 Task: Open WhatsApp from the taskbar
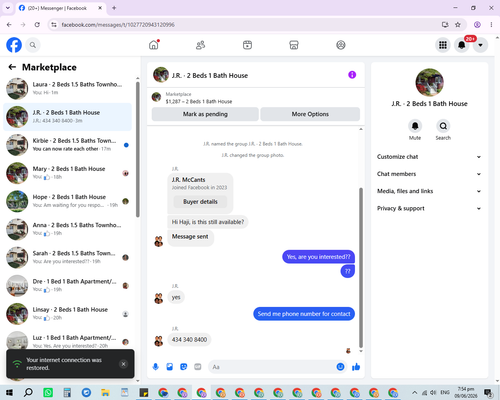(48, 393)
